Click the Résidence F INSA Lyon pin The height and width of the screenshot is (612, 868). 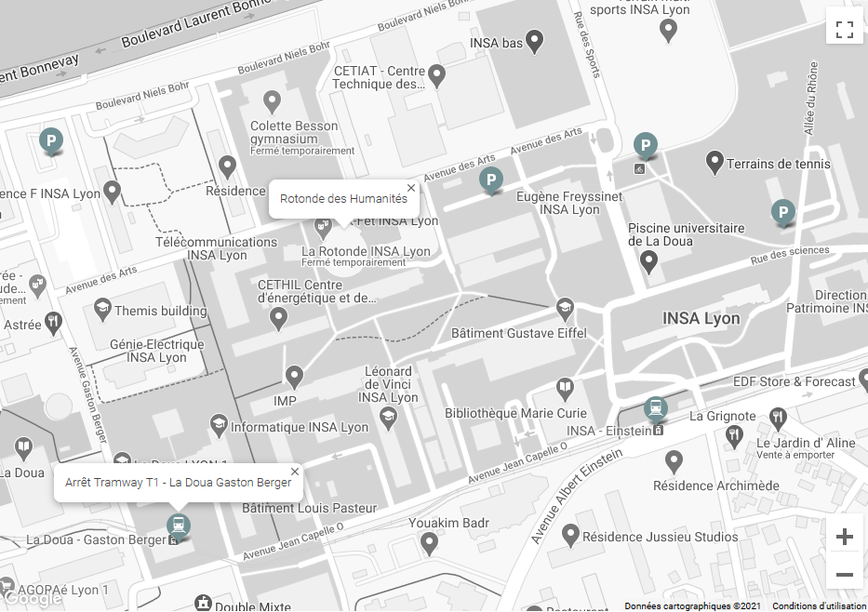113,192
